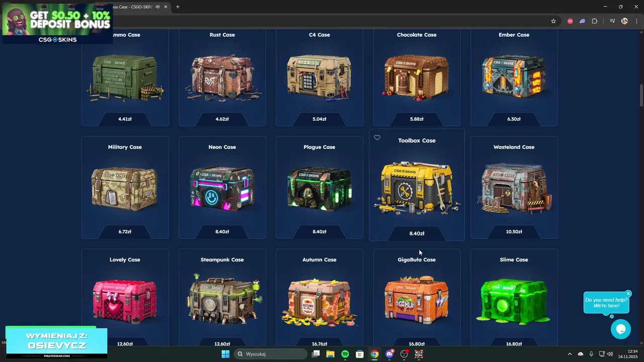Select the 8.40zł price under Toolbox Case
The image size is (644, 362).
click(417, 233)
